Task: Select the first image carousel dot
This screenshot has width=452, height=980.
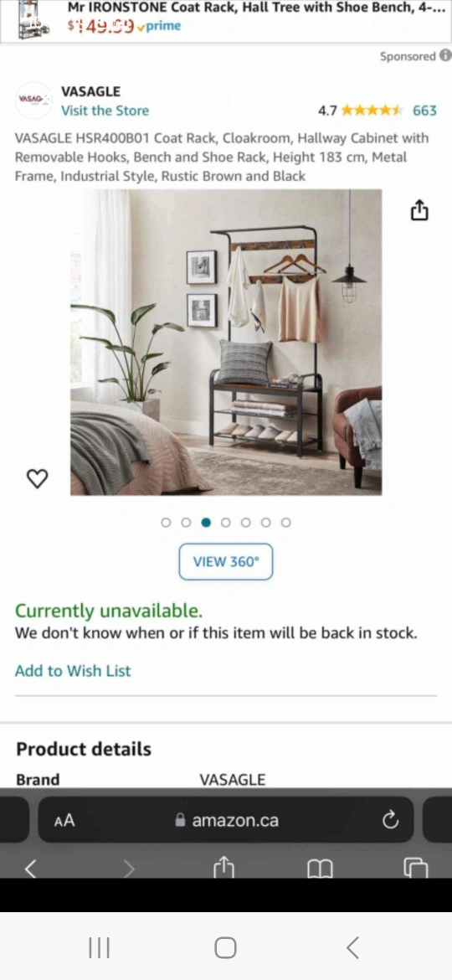Action: [166, 523]
